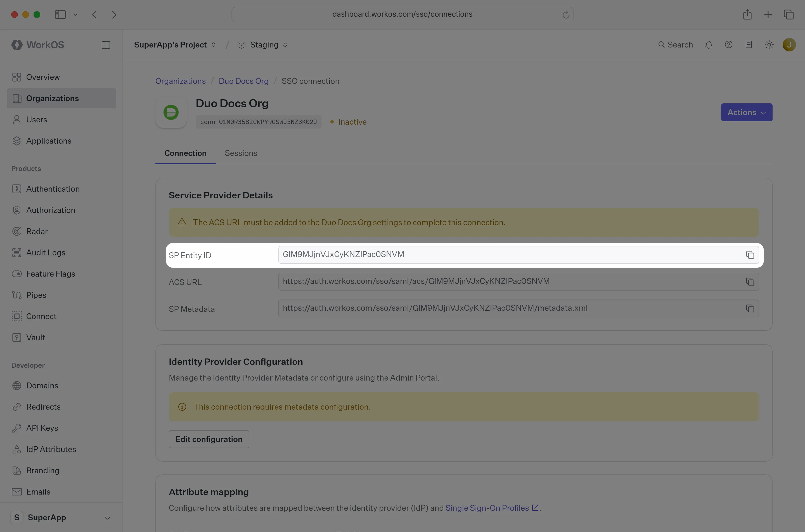Open Search in header
This screenshot has width=805, height=532.
click(675, 45)
